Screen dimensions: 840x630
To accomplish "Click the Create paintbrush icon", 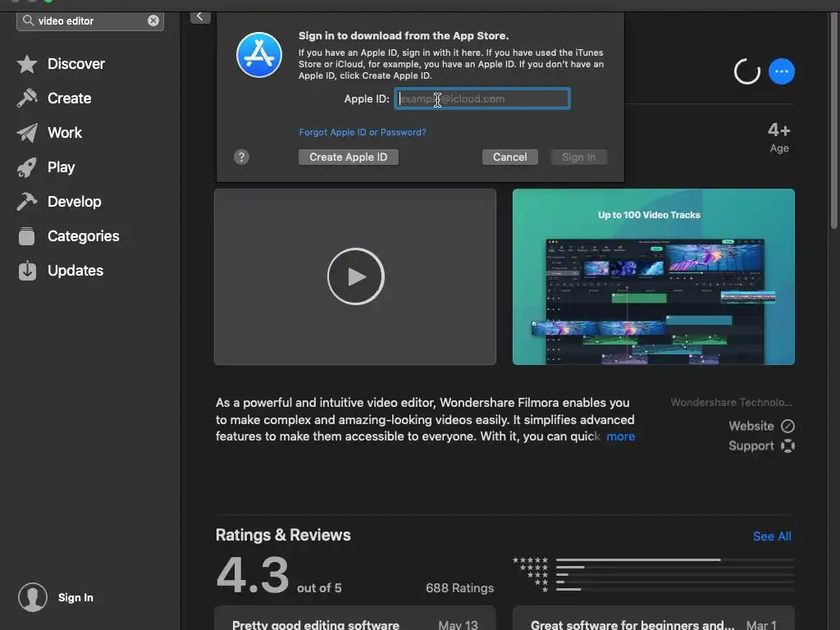I will (x=27, y=98).
